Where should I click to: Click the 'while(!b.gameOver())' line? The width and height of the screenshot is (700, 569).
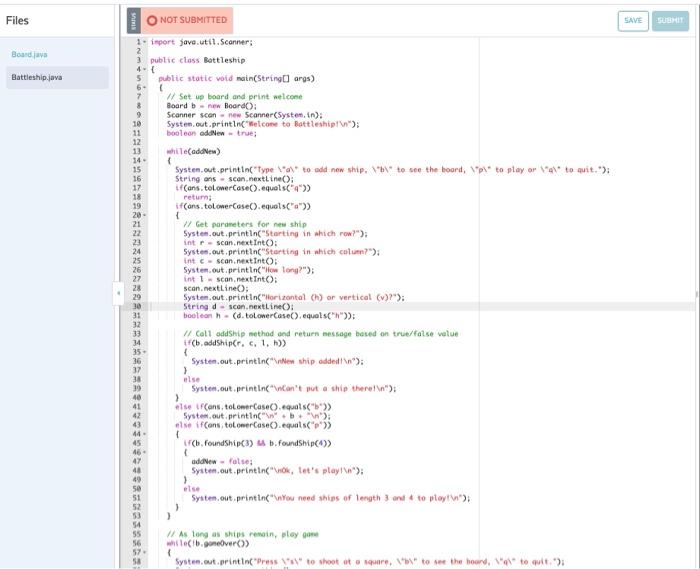[x=208, y=543]
